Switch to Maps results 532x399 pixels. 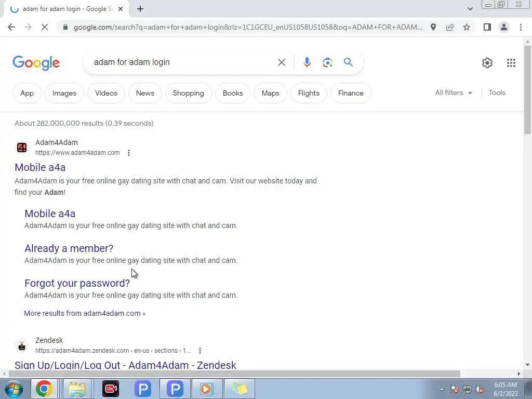(x=270, y=93)
